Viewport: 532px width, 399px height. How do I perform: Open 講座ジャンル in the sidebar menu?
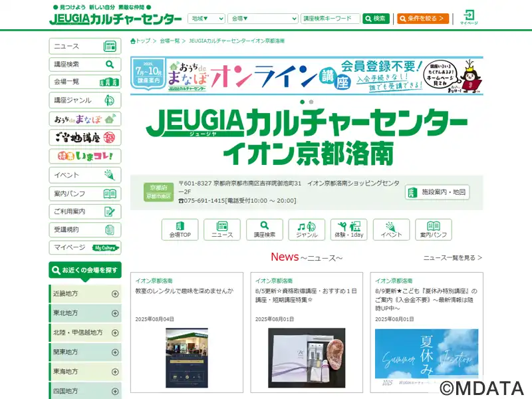(85, 100)
